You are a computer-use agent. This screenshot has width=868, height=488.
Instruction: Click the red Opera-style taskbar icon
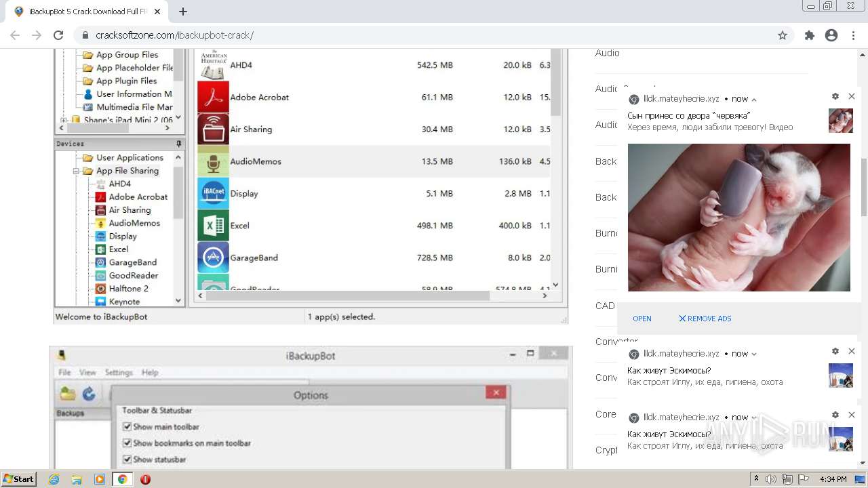pos(145,479)
